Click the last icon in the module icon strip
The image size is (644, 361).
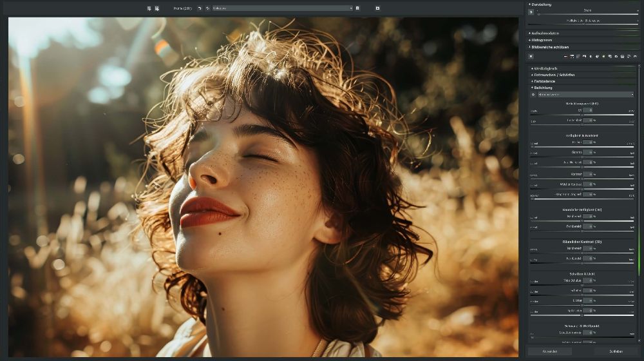point(634,57)
